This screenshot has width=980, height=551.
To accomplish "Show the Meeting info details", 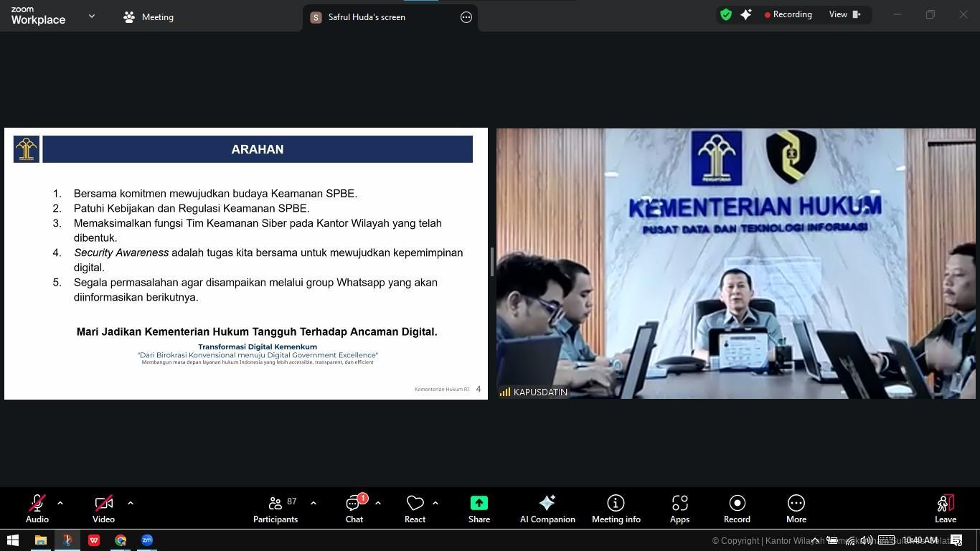I will pos(616,507).
